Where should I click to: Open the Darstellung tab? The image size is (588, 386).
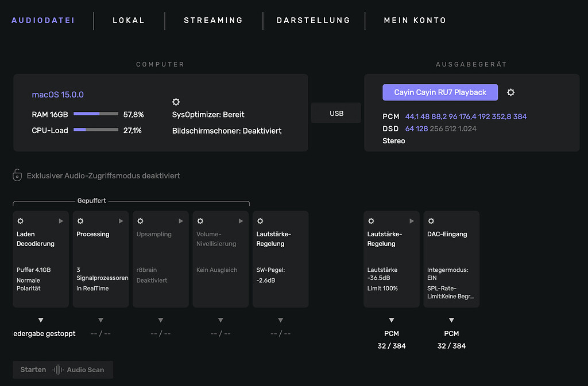pos(314,20)
